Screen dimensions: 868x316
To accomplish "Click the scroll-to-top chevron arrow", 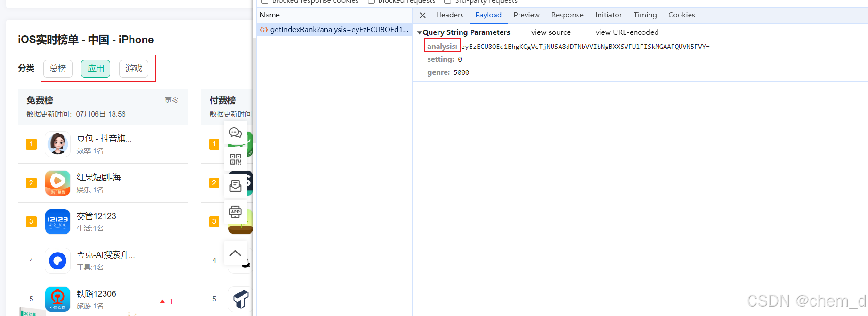I will (235, 253).
